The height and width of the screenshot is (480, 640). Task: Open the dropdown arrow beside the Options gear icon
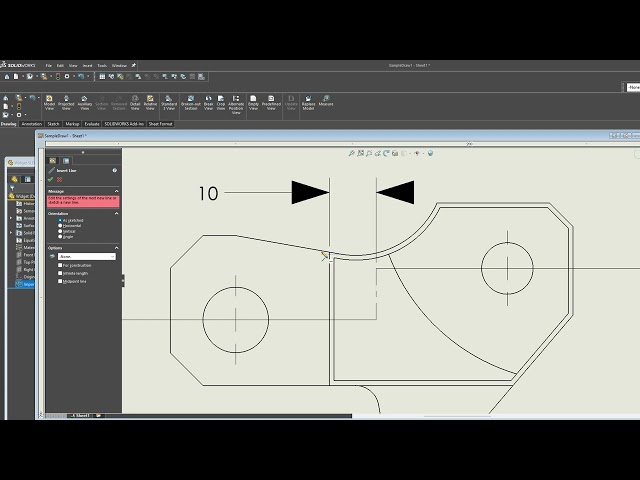point(74,76)
